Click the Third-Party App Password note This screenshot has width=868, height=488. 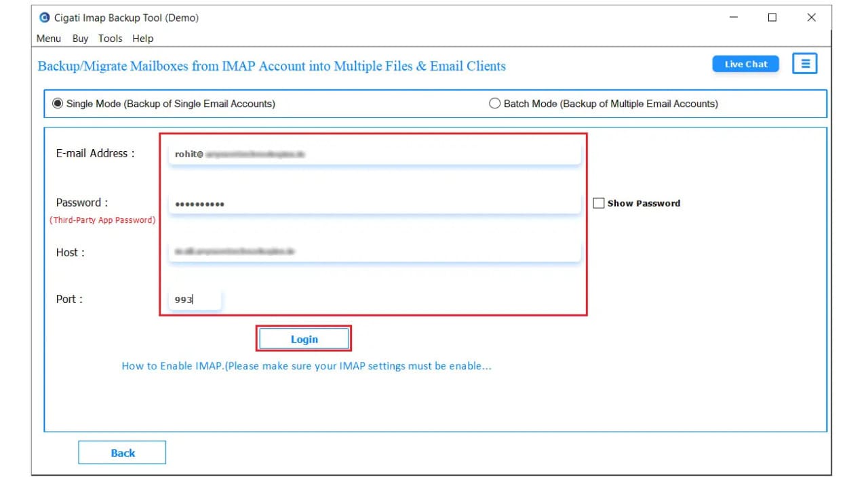point(102,220)
